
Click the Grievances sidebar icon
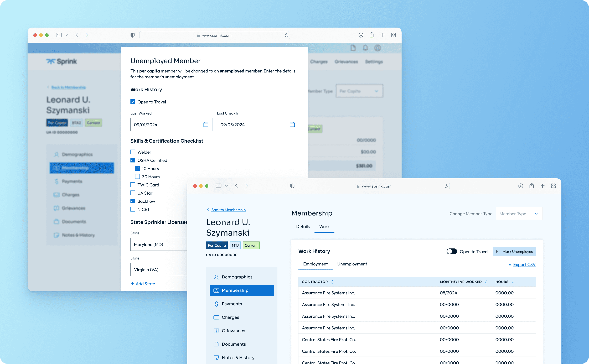[216, 331]
